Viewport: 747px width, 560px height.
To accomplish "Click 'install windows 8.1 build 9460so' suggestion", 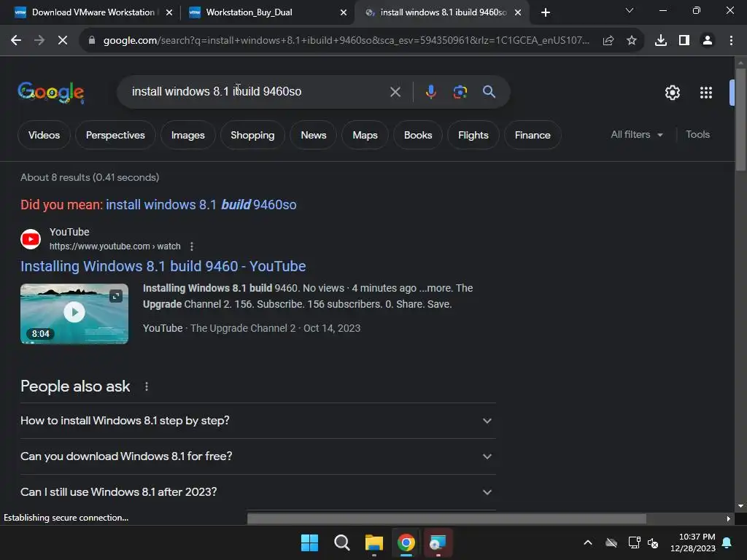I will tap(201, 205).
